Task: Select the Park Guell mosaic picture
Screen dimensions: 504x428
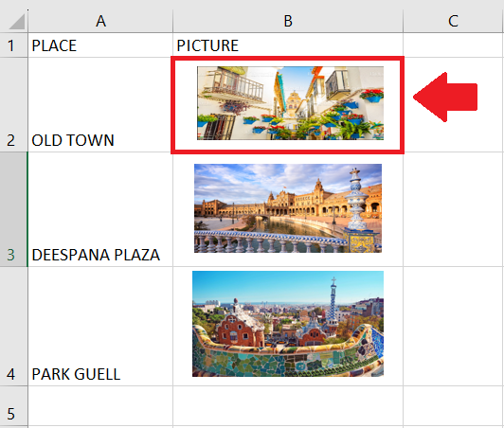Action: tap(288, 324)
